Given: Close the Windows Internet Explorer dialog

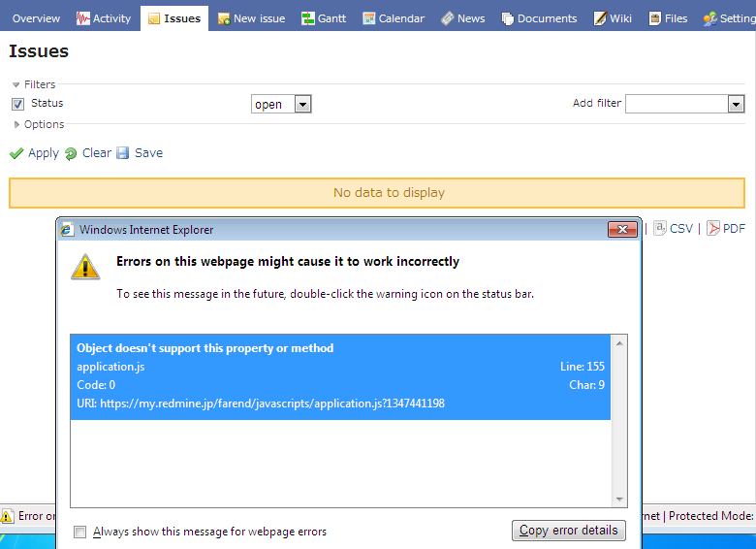Looking at the screenshot, I should tap(622, 230).
